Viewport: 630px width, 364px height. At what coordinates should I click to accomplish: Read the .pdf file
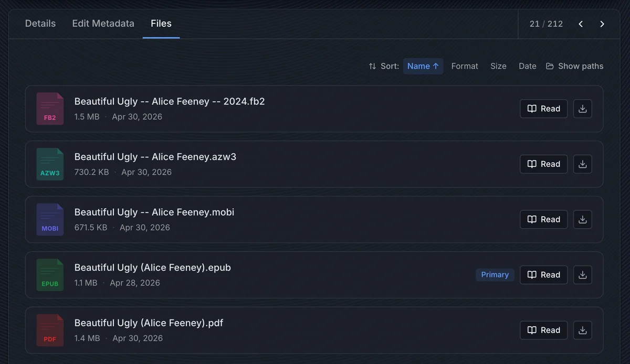tap(543, 330)
